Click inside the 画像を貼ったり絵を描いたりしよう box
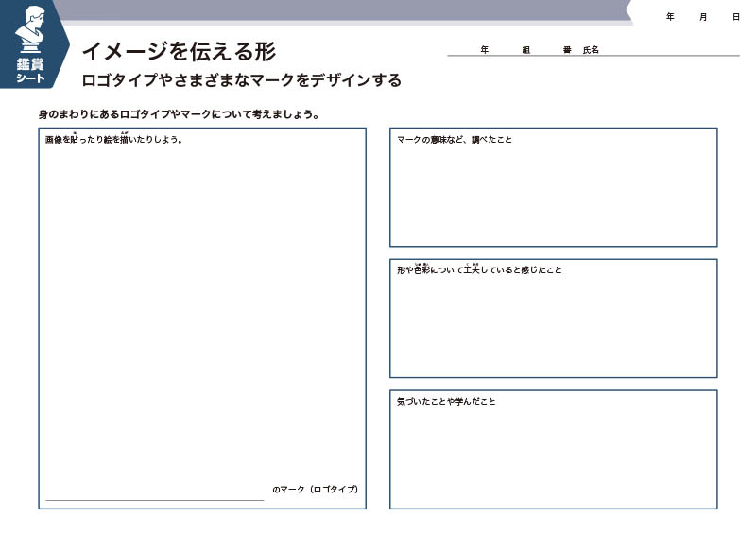 point(202,319)
